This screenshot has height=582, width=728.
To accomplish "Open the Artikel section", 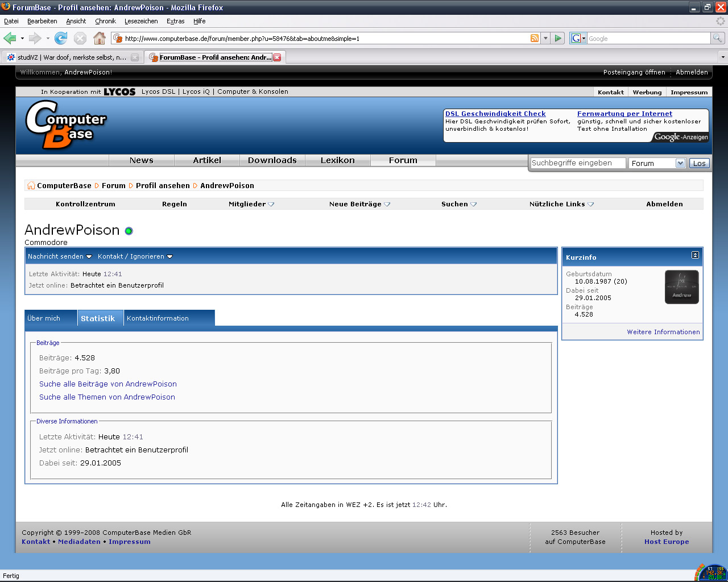I will click(x=207, y=160).
